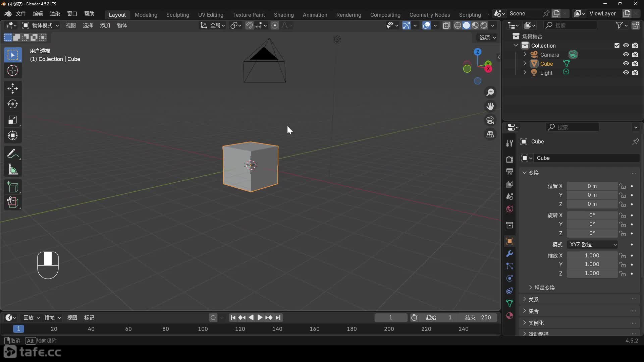Viewport: 644px width, 362px height.
Task: Select the Move tool in the toolbar
Action: pos(13,88)
